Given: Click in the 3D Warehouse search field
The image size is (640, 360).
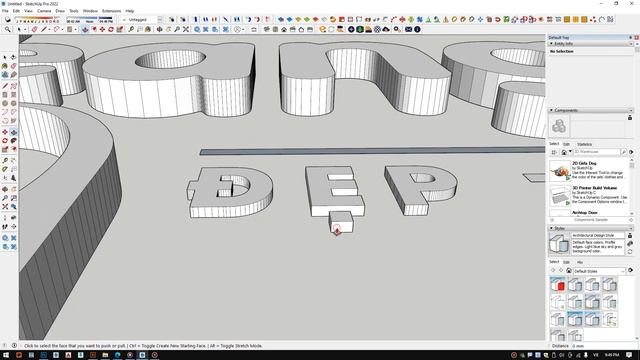Looking at the screenshot, I should coord(597,152).
